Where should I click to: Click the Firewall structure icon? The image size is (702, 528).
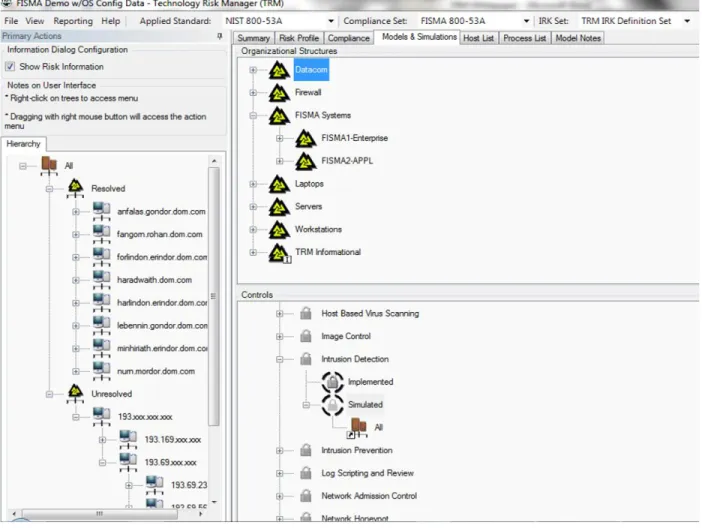coord(279,93)
